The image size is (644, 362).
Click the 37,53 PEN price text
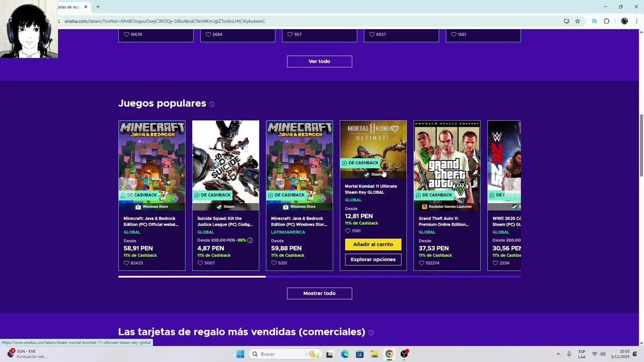point(434,248)
